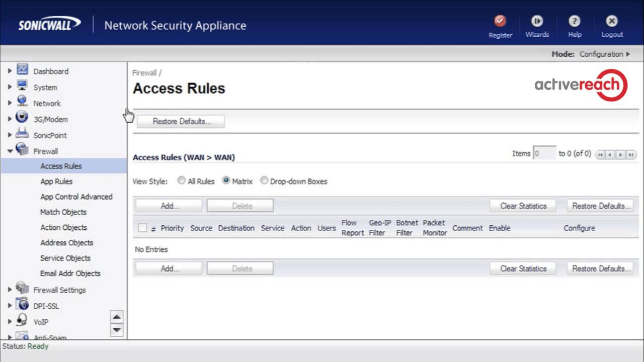Collapse the Firewall tree node

point(10,151)
